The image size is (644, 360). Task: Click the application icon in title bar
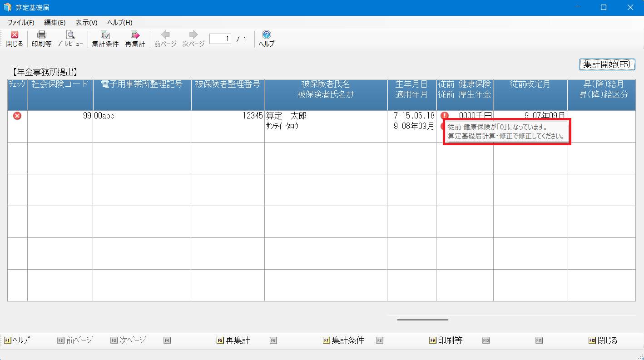(8, 7)
